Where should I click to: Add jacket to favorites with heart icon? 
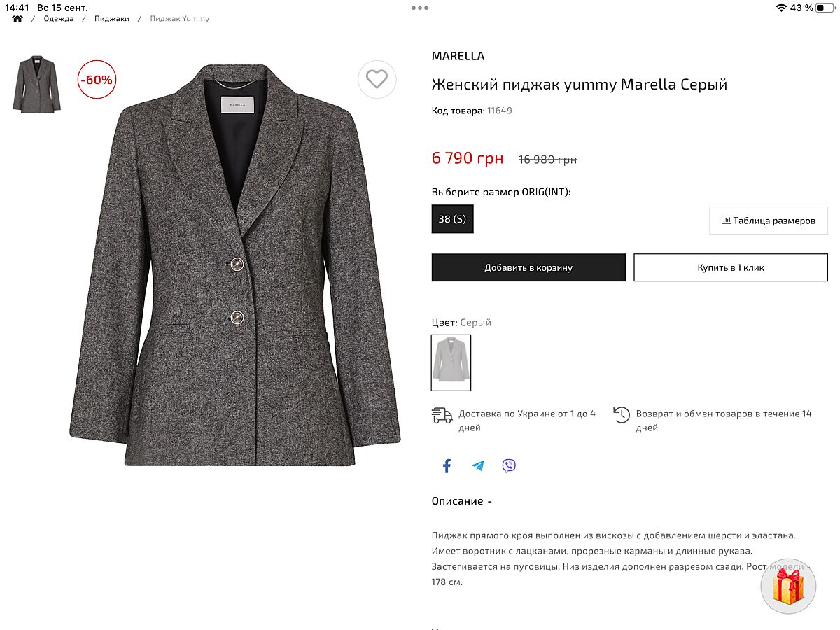377,80
